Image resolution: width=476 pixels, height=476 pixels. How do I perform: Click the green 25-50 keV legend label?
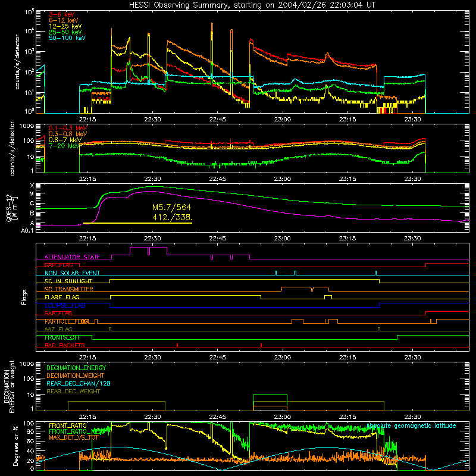point(65,32)
